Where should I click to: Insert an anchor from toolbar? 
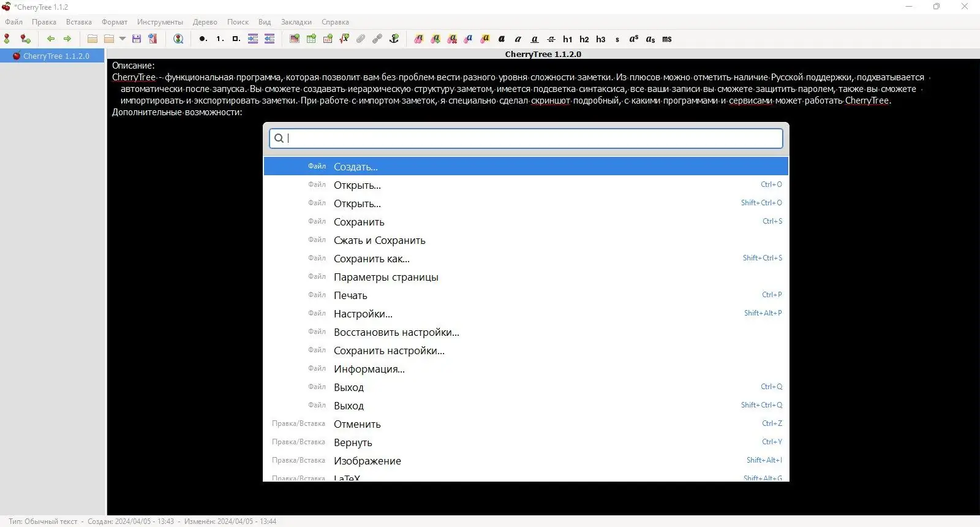394,39
